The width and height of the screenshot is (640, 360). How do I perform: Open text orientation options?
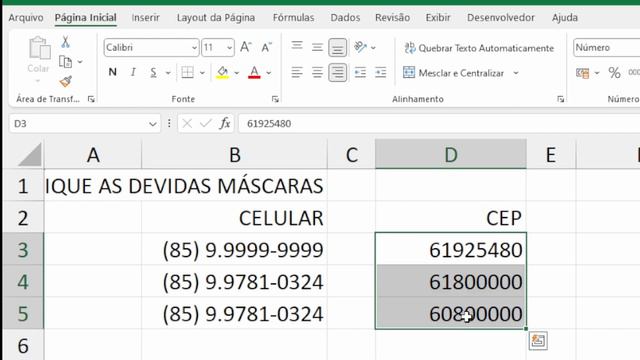(x=364, y=47)
